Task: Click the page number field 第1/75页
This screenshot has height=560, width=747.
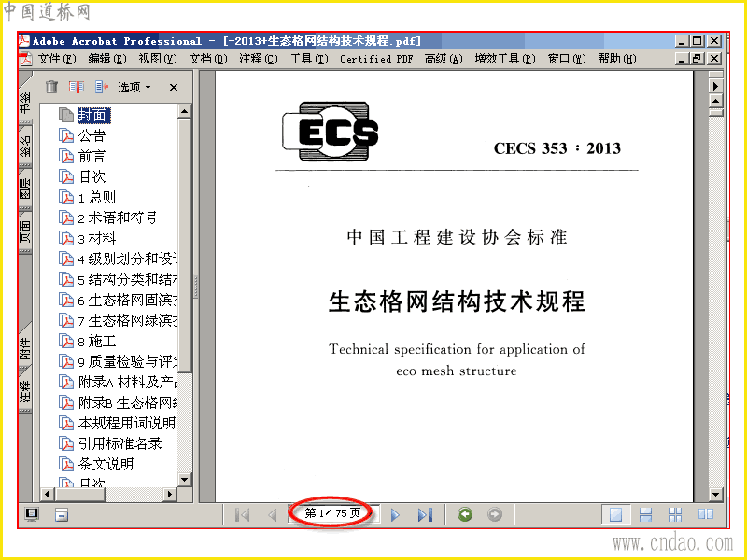Action: [332, 512]
